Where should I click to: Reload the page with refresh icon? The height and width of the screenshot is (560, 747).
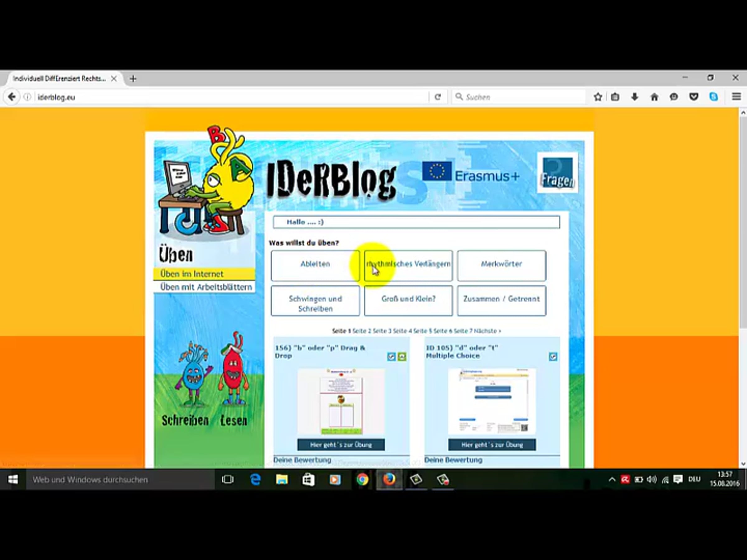(438, 97)
